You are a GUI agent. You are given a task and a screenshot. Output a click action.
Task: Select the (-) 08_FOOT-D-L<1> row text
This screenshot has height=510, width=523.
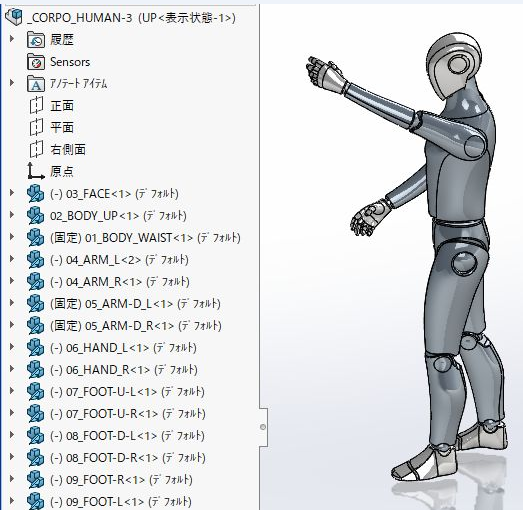tap(127, 436)
